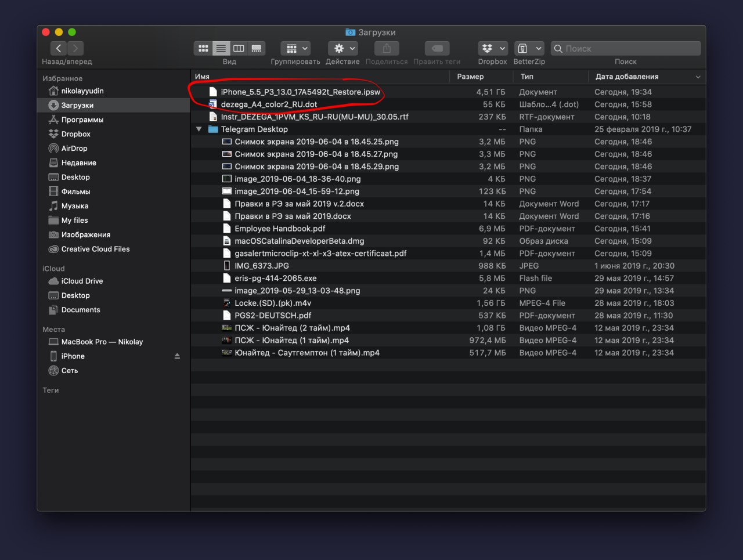Switch to column view mode
The height and width of the screenshot is (560, 743).
point(239,48)
